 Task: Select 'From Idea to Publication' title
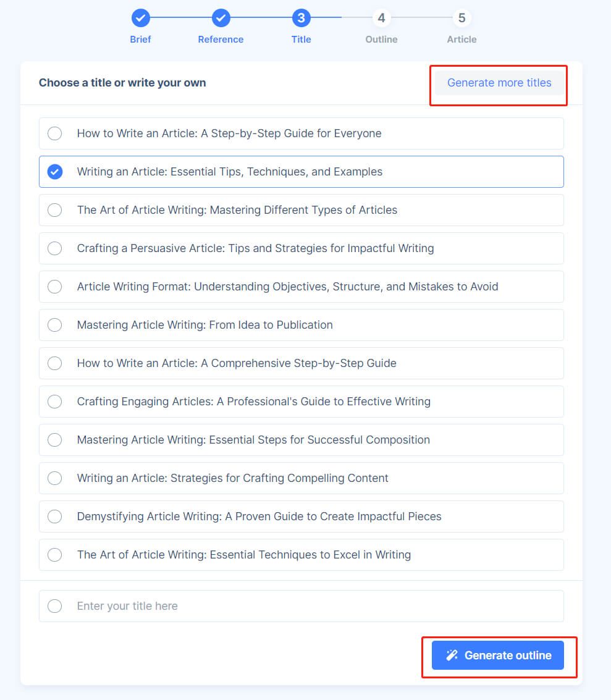[x=55, y=325]
